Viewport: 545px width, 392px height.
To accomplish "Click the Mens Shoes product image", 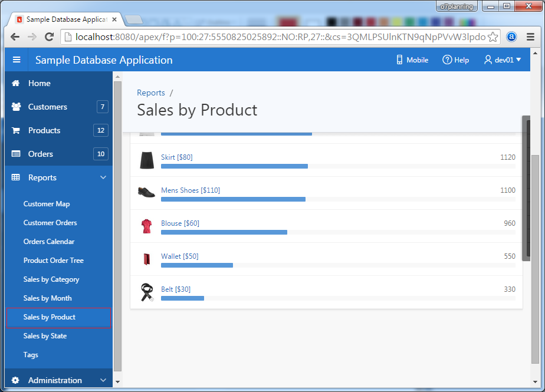I will [x=146, y=192].
